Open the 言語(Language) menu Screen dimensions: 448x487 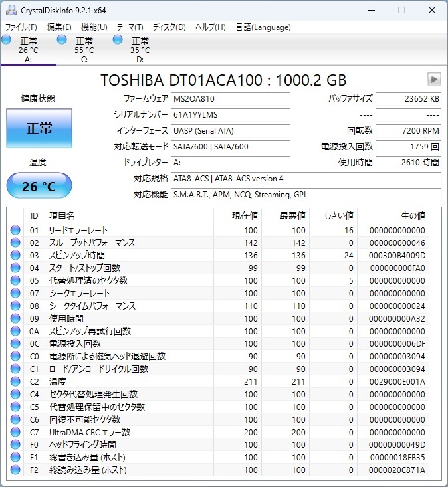263,27
